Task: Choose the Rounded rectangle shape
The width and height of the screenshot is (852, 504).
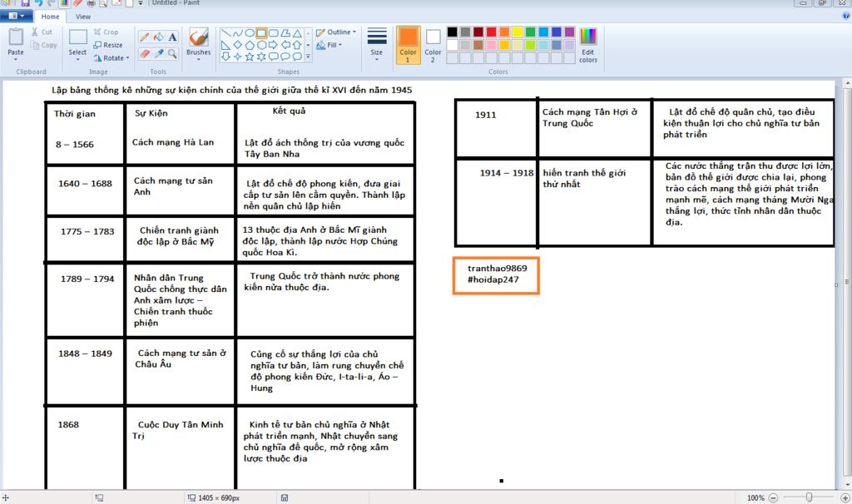Action: pyautogui.click(x=273, y=33)
